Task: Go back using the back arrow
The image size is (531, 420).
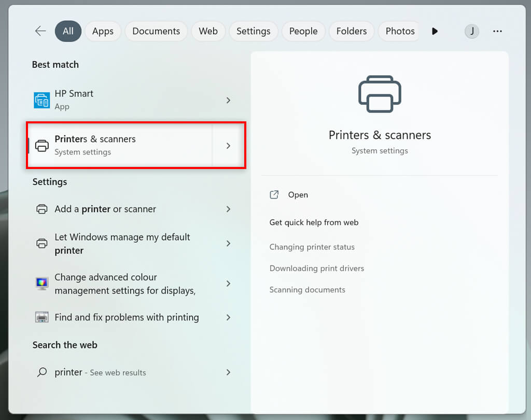Action: point(40,31)
